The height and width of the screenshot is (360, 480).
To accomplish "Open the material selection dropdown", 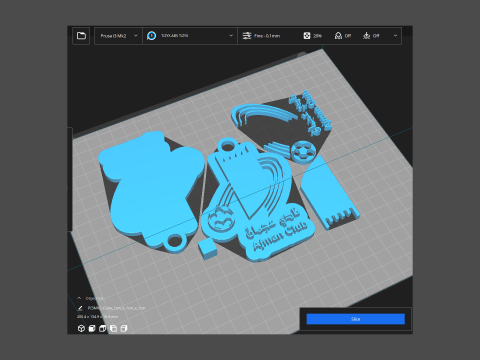I will coord(190,36).
